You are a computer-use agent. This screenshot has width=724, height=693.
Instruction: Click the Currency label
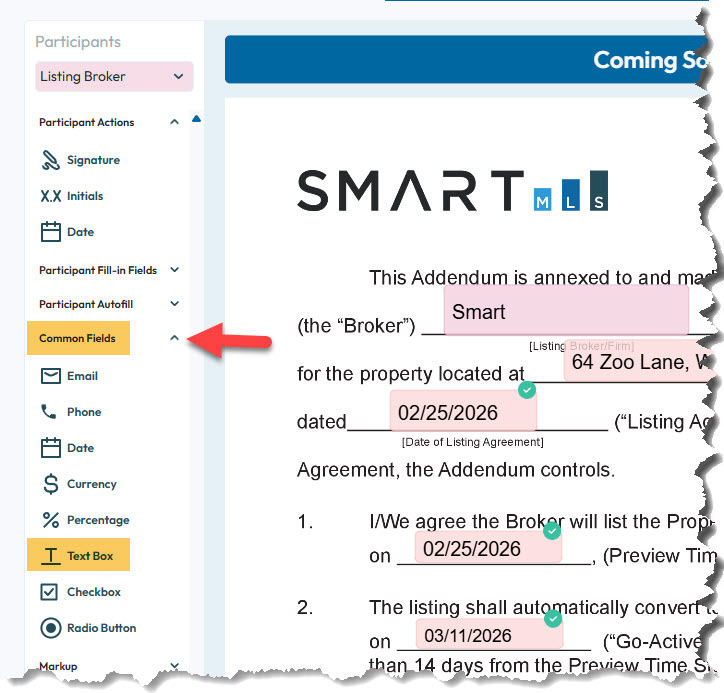[x=92, y=484]
